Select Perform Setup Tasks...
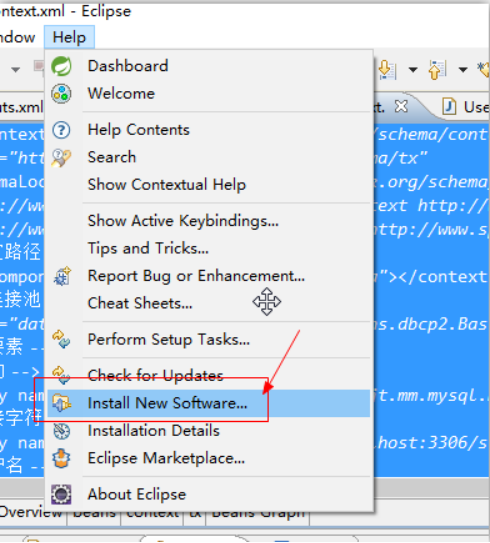The width and height of the screenshot is (490, 543). (209, 339)
